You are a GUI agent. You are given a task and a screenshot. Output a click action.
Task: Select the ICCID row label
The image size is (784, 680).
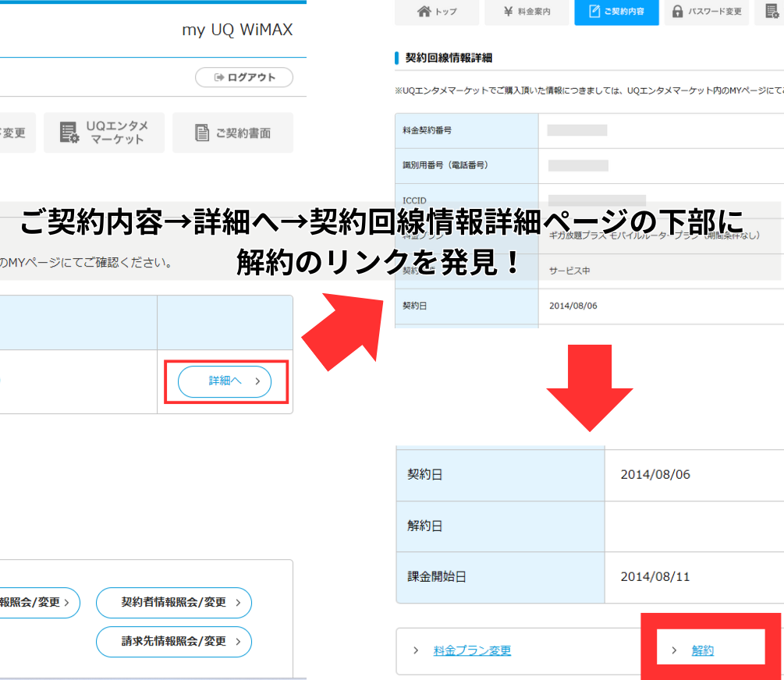click(x=414, y=200)
